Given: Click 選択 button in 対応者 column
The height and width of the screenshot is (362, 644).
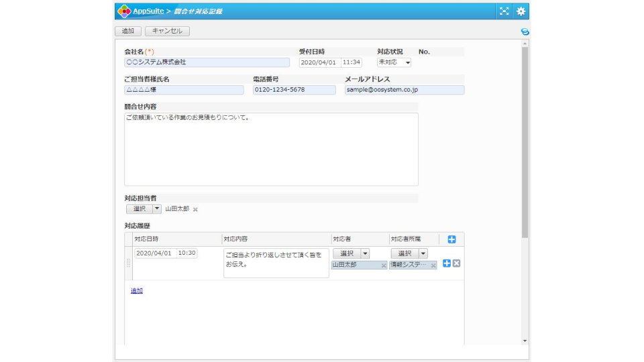Looking at the screenshot, I should (347, 253).
